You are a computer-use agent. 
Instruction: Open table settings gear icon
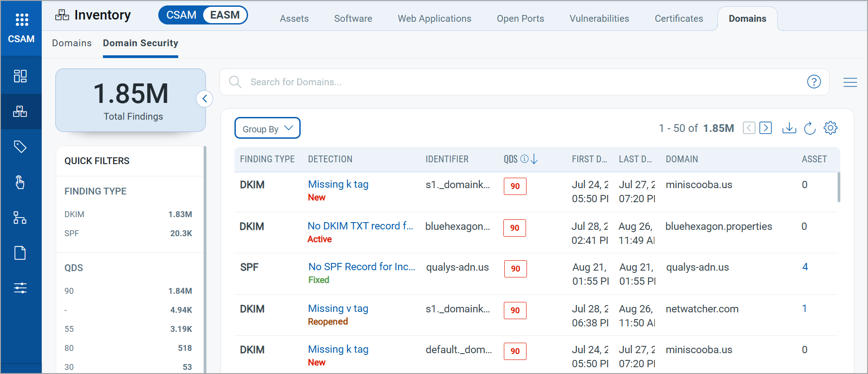pos(830,128)
